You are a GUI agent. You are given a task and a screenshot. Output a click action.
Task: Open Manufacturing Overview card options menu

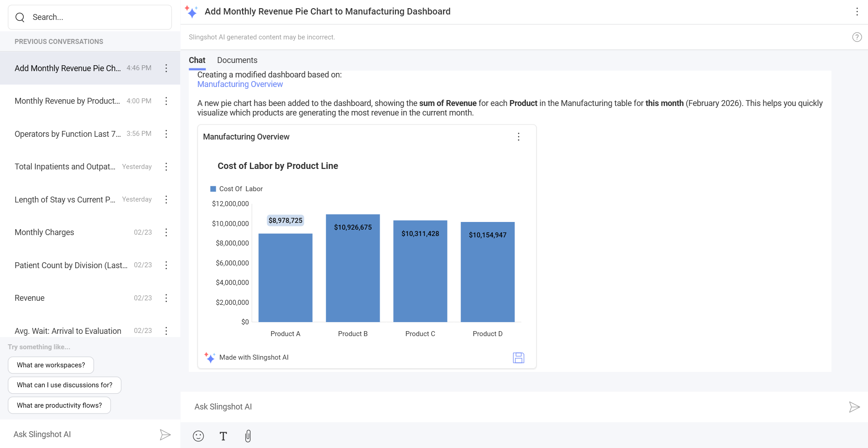click(519, 137)
